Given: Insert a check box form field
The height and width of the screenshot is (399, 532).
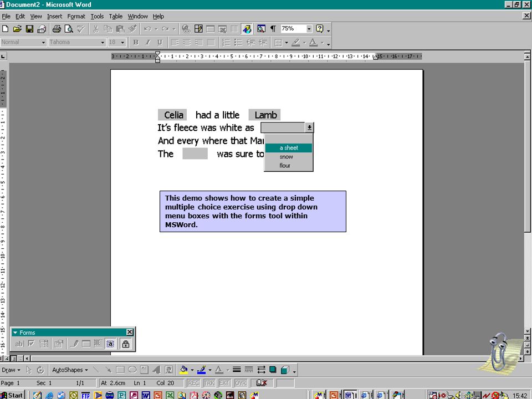Looking at the screenshot, I should pyautogui.click(x=31, y=344).
